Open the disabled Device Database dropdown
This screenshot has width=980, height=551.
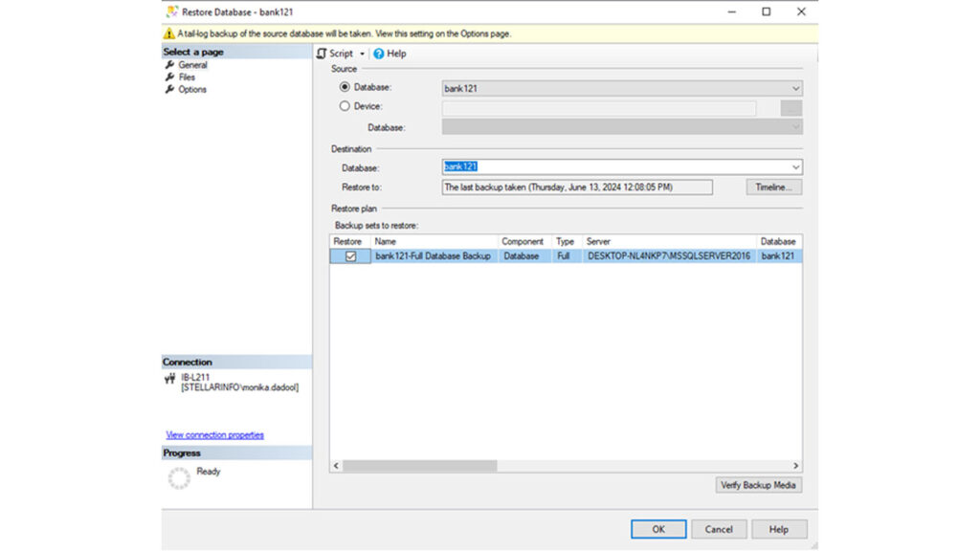tap(622, 127)
